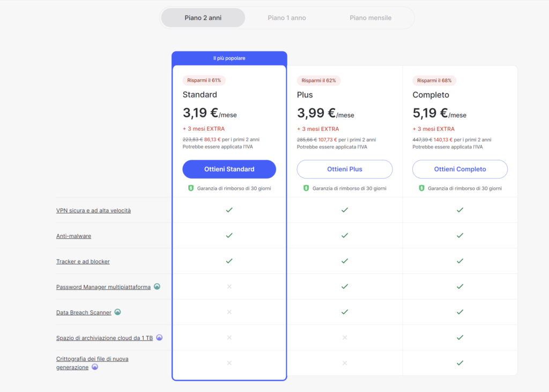
Task: Click the Standard plan VPN checkmark
Action: (229, 210)
